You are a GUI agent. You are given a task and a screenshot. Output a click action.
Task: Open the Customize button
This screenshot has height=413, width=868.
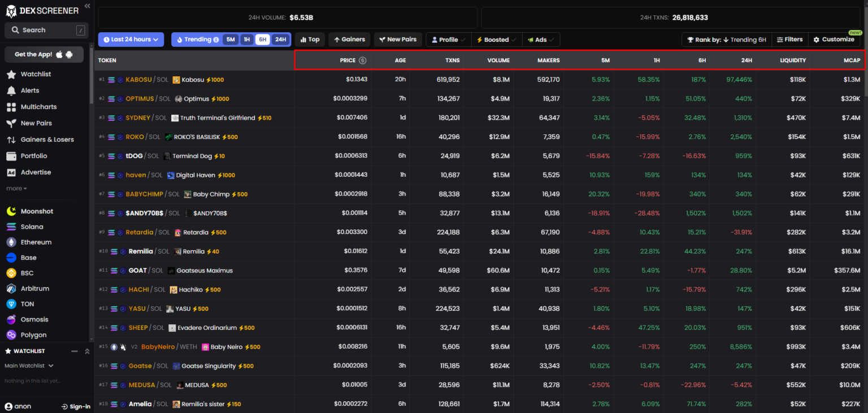[x=834, y=40]
